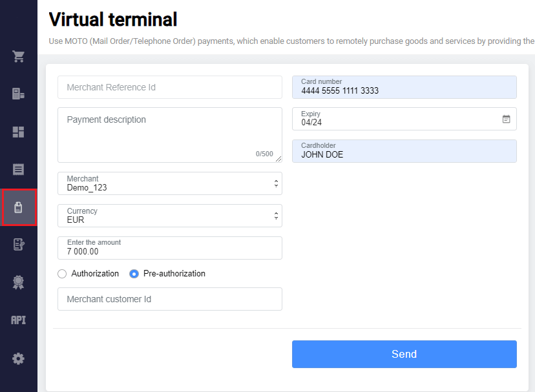Select the highlighted virtual terminal sidebar icon
Viewport: 535px width, 392px height.
click(x=19, y=207)
